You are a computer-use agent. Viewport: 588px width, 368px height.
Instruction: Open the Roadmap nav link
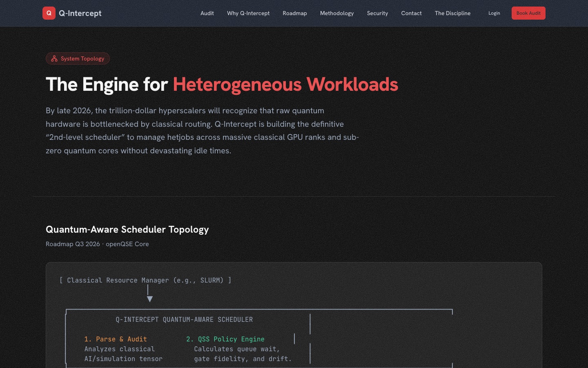[x=295, y=13]
